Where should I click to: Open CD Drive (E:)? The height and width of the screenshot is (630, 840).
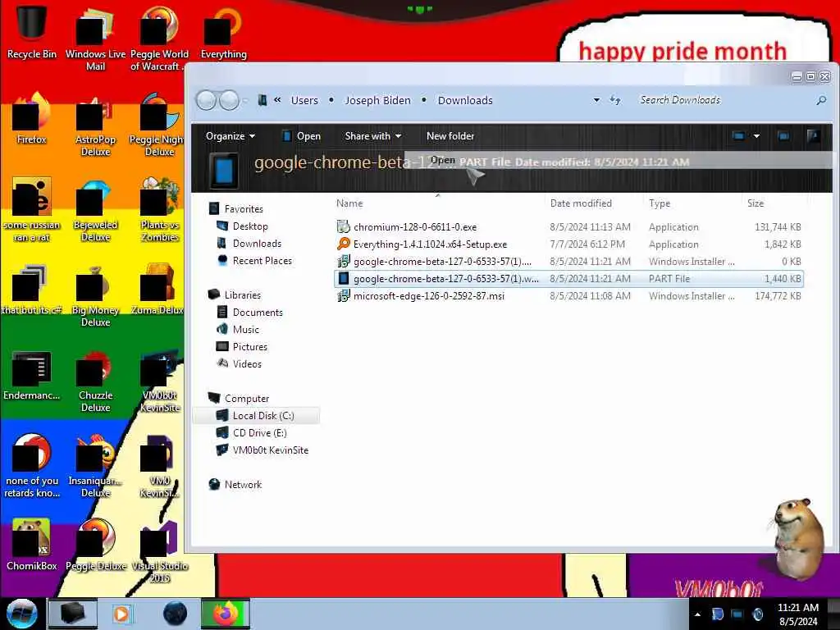pos(252,432)
